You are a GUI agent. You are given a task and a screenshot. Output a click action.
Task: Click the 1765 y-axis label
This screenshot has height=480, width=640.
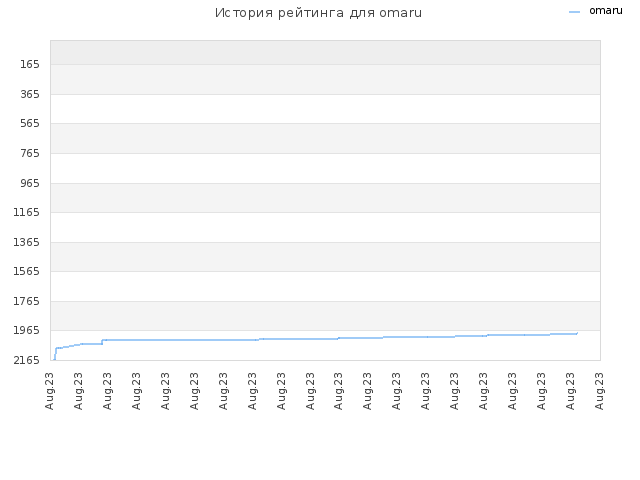point(27,301)
